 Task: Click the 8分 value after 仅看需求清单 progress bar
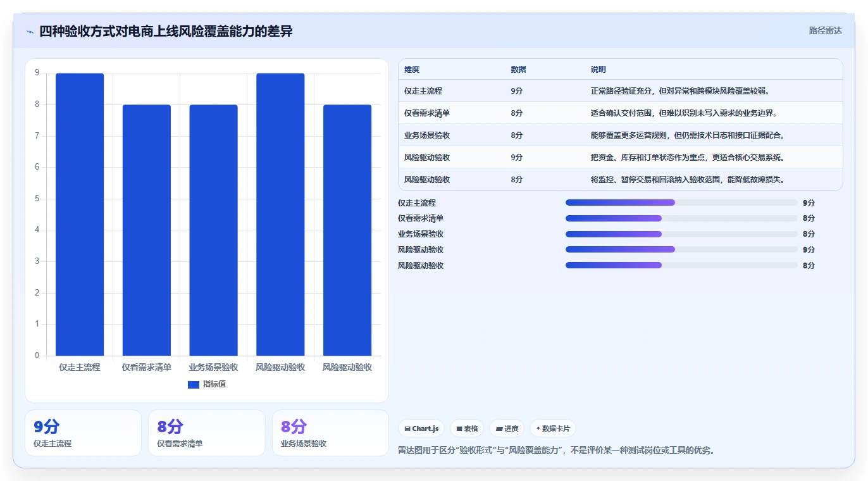point(809,218)
